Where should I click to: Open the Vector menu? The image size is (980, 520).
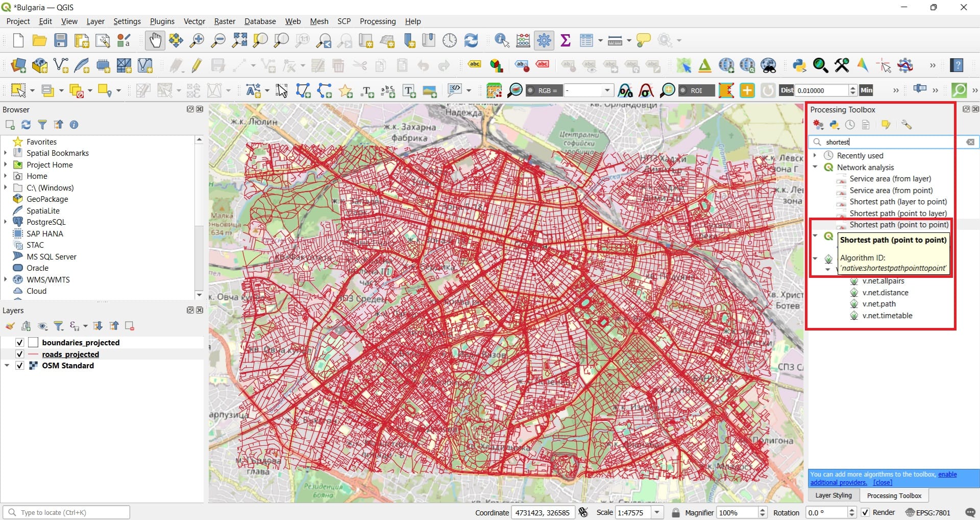pos(194,21)
